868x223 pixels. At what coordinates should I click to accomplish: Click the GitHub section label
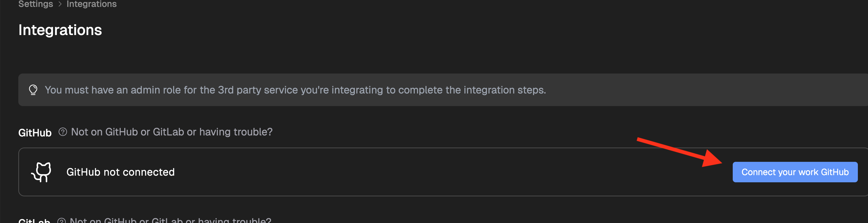pos(35,132)
